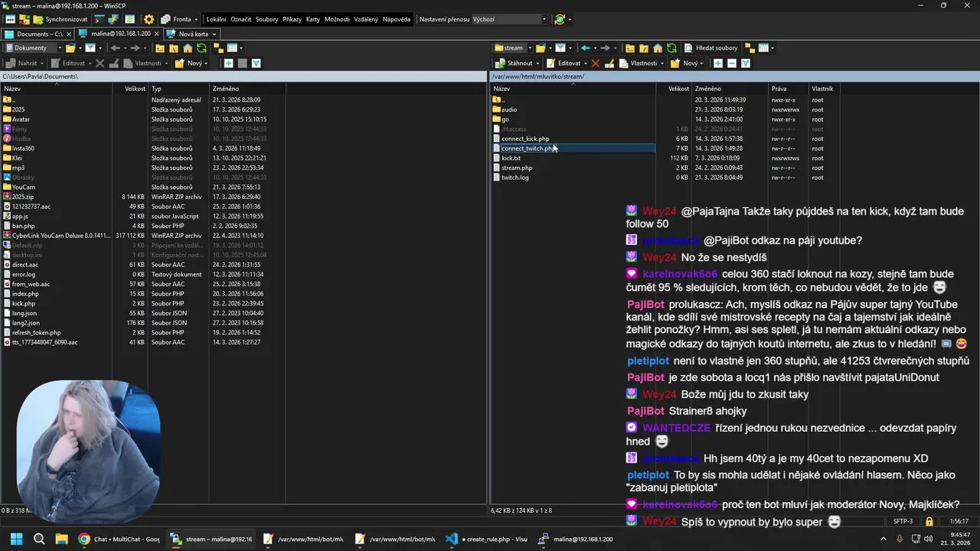Go to remote parent directory icon
Screen dimensions: 980x551
pos(630,47)
